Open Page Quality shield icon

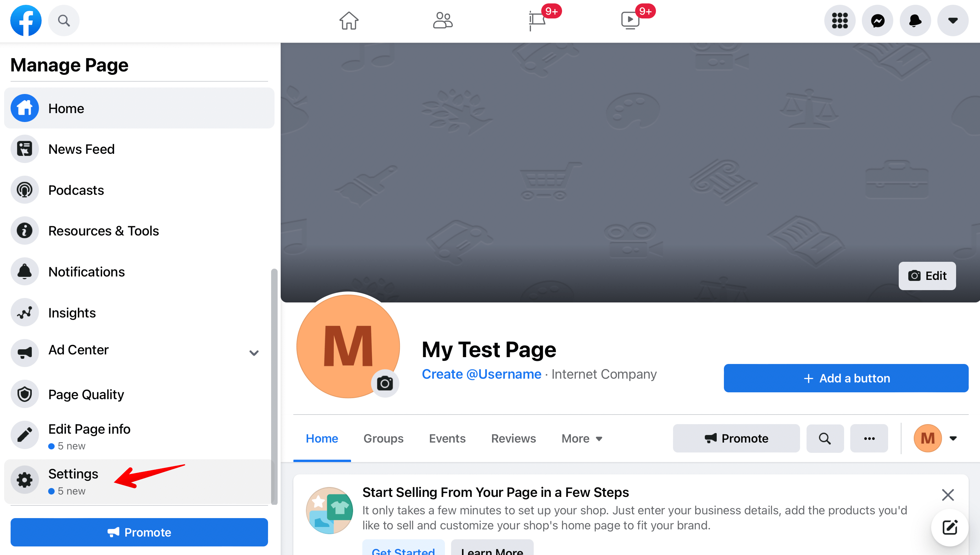[x=24, y=394]
